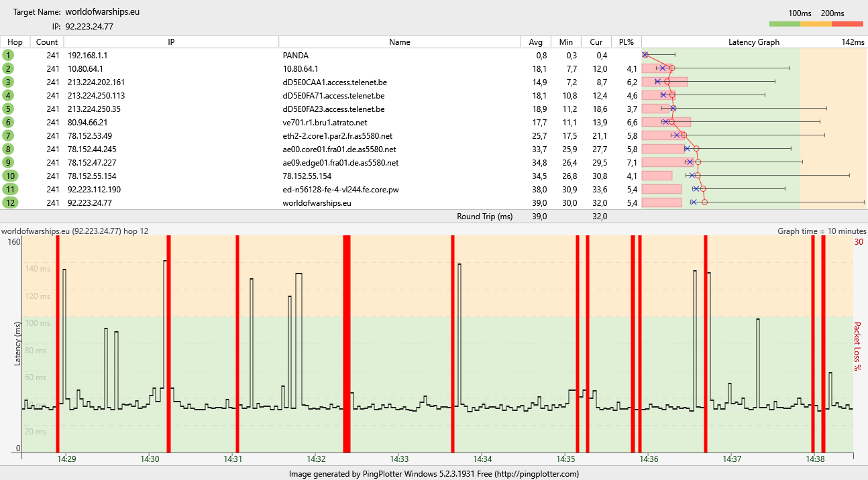
Task: Click the red legend color swatch
Action: pos(847,24)
